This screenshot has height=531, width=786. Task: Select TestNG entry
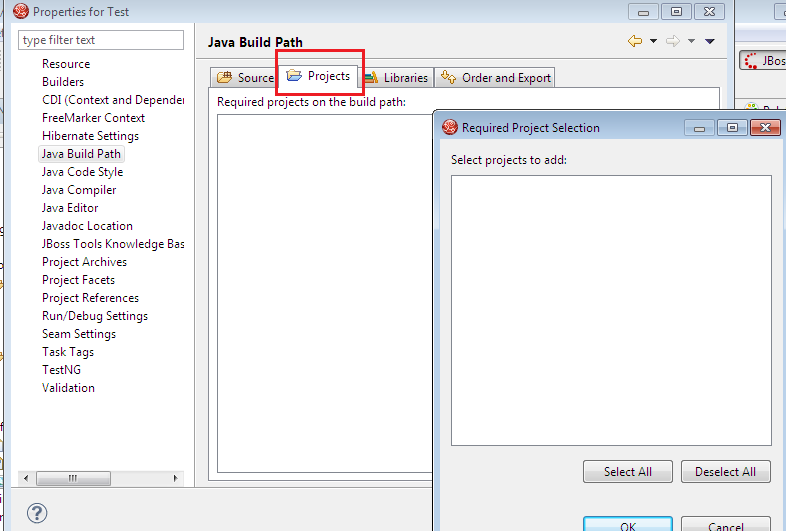[61, 370]
